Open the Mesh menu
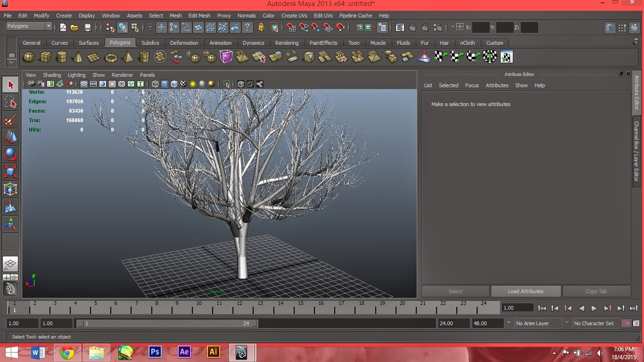 [x=175, y=16]
